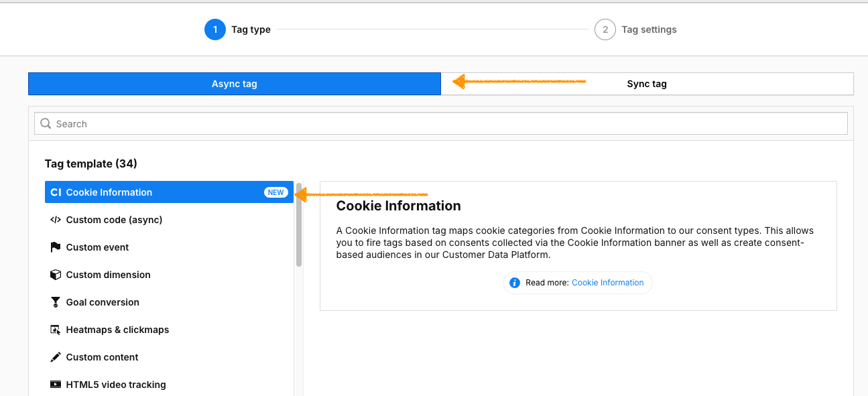Select the Custom event template
Image resolution: width=868 pixels, height=396 pixels.
click(96, 247)
